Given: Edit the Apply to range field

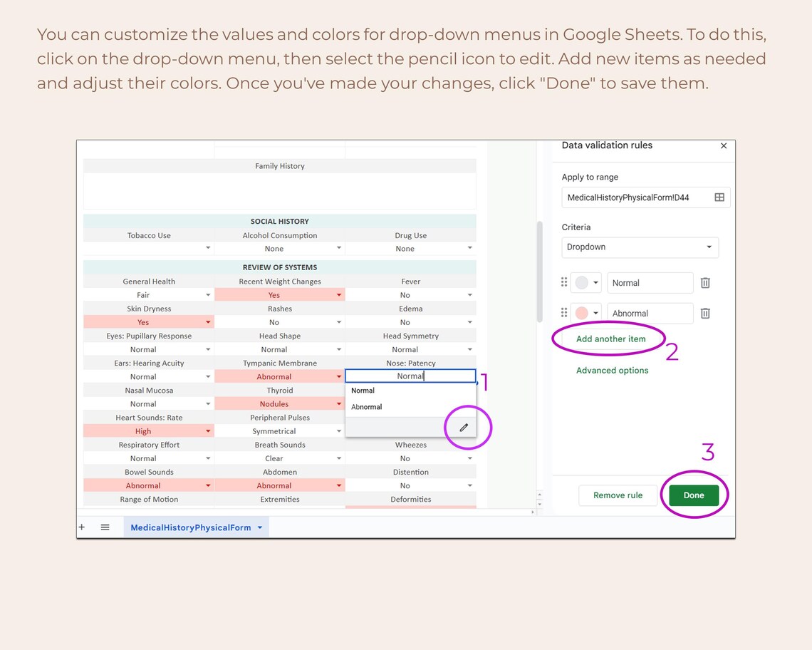Looking at the screenshot, I should tap(646, 197).
